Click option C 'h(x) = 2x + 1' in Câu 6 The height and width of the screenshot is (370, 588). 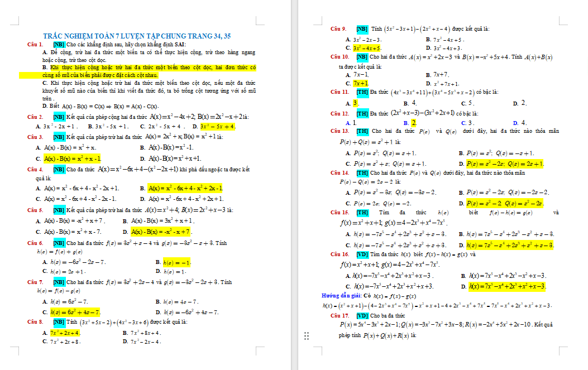(x=64, y=271)
